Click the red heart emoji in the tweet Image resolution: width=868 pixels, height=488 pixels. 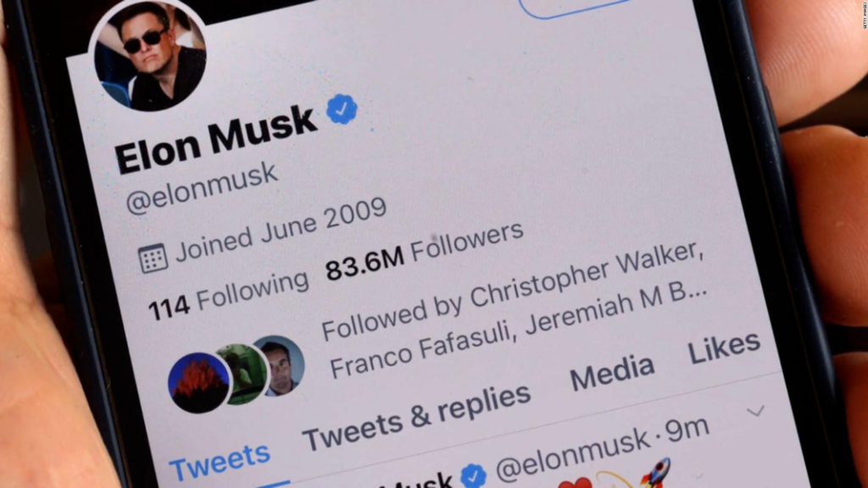pos(575,482)
